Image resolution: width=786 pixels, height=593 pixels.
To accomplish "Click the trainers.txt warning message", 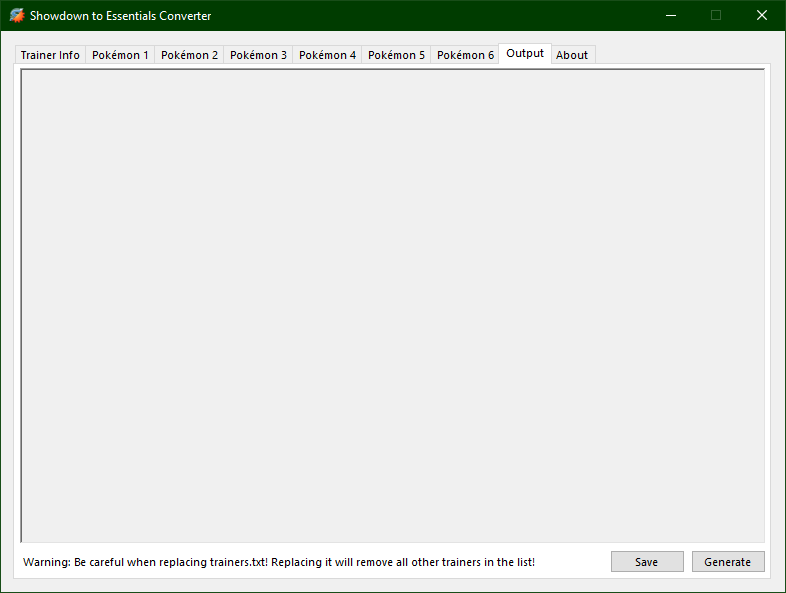I will coord(279,562).
